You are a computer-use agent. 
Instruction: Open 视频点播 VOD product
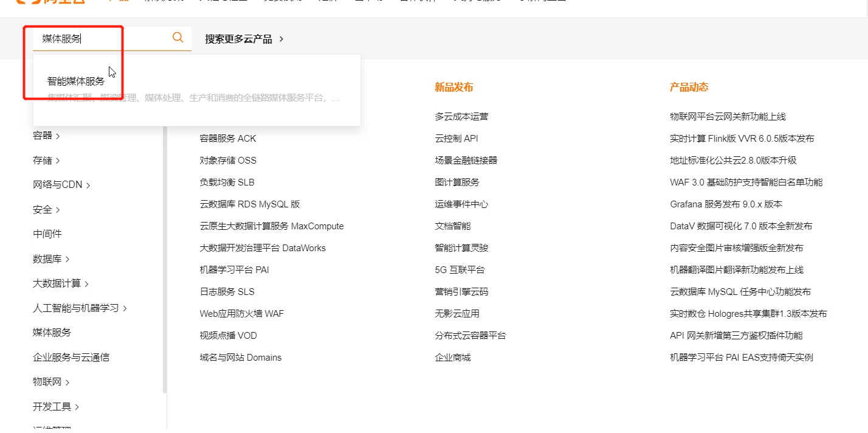(229, 336)
